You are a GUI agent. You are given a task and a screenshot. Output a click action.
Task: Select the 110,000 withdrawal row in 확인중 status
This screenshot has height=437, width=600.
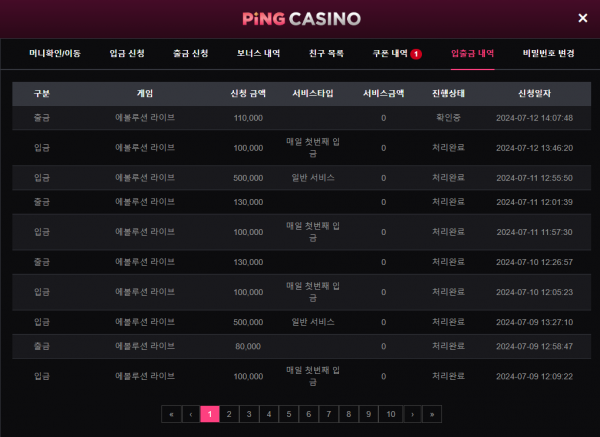point(302,118)
